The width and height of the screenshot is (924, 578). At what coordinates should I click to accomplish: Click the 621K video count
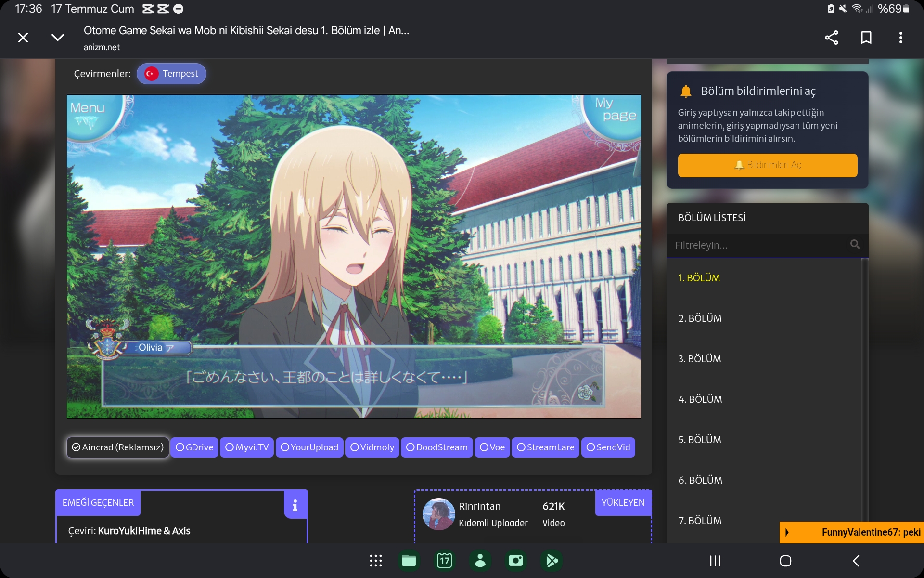point(553,506)
